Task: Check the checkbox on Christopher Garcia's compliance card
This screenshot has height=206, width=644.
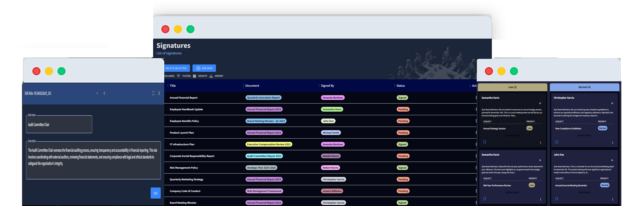Action: point(557,142)
